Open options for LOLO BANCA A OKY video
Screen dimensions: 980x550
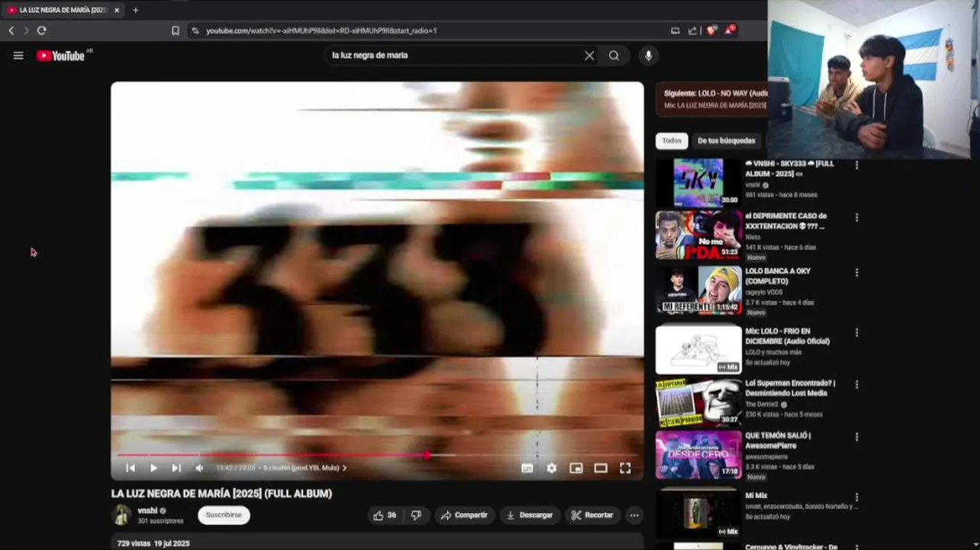coord(856,273)
